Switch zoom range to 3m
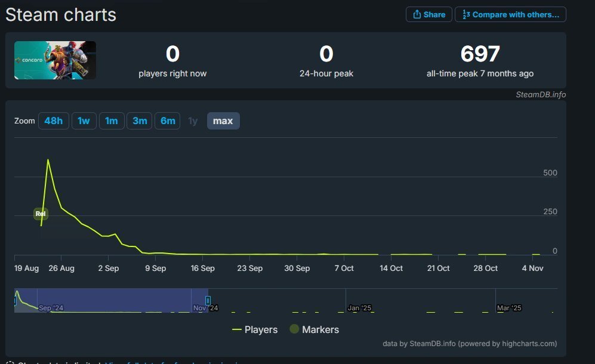 (x=140, y=121)
